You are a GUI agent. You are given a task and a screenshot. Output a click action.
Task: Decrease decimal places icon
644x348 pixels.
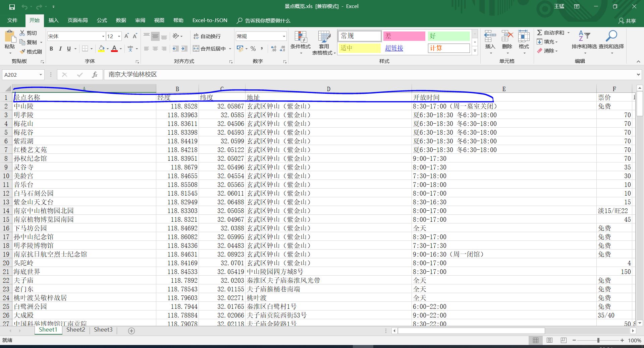[282, 49]
